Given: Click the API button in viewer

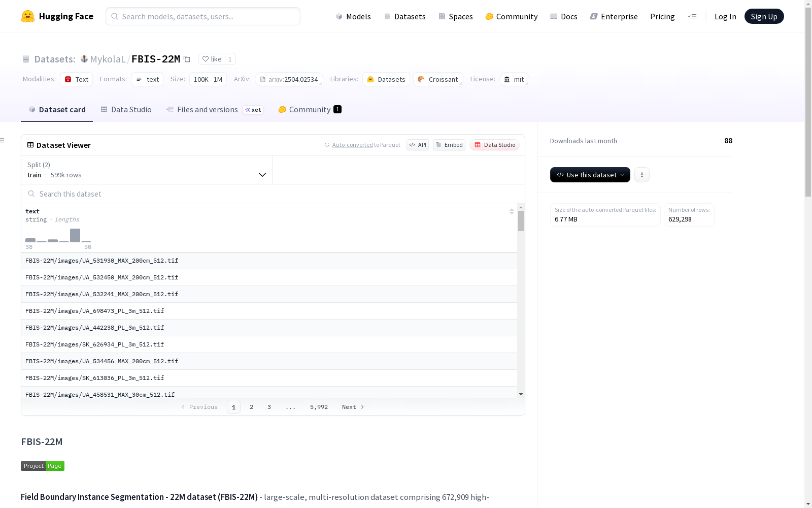Looking at the screenshot, I should (x=418, y=145).
